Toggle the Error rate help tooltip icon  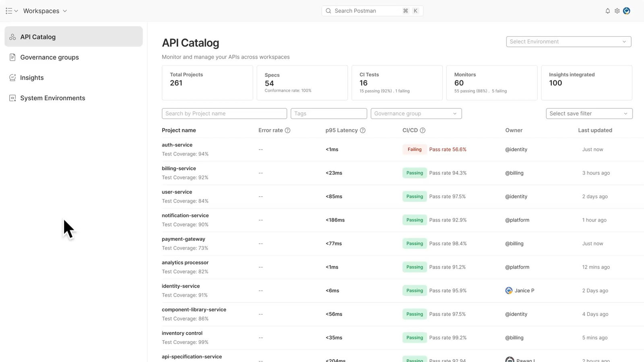(x=287, y=130)
